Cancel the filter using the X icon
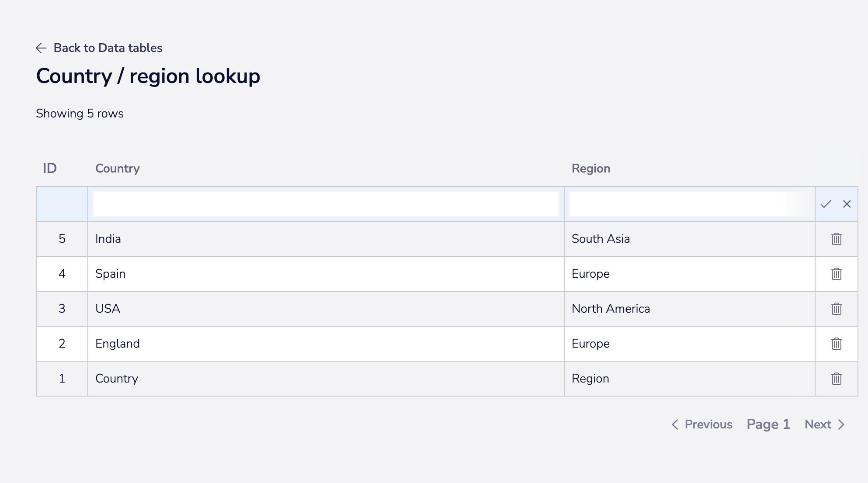Viewport: 868px width, 483px height. [847, 204]
